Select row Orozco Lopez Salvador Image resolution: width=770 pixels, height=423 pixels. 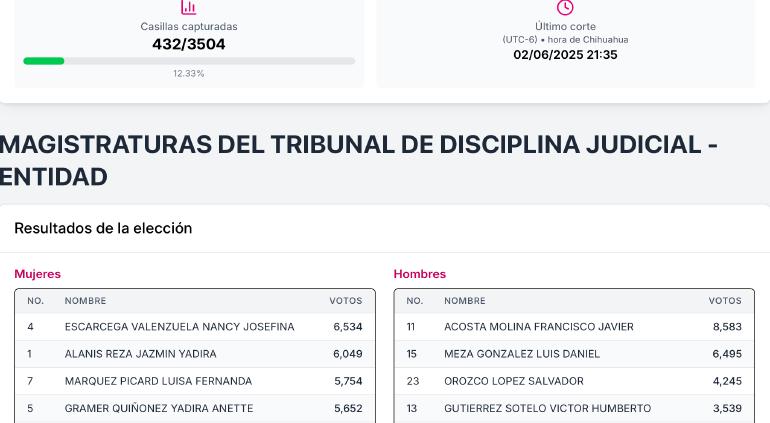pyautogui.click(x=574, y=381)
